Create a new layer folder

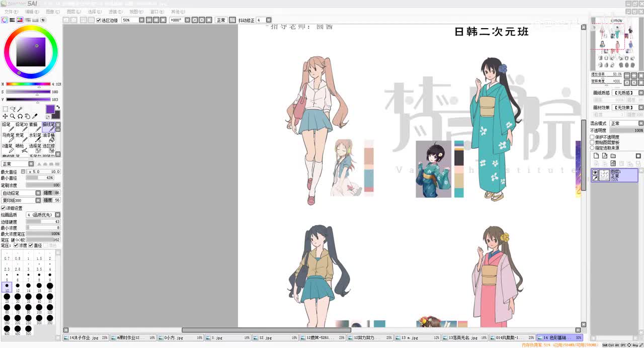click(613, 156)
